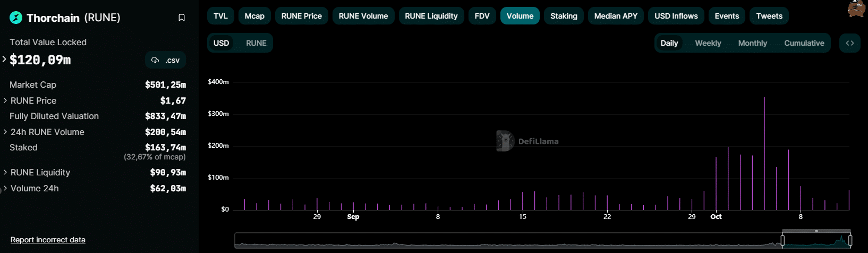This screenshot has height=253, width=868.
Task: Click the Market Cap value $501,25m
Action: [x=165, y=85]
